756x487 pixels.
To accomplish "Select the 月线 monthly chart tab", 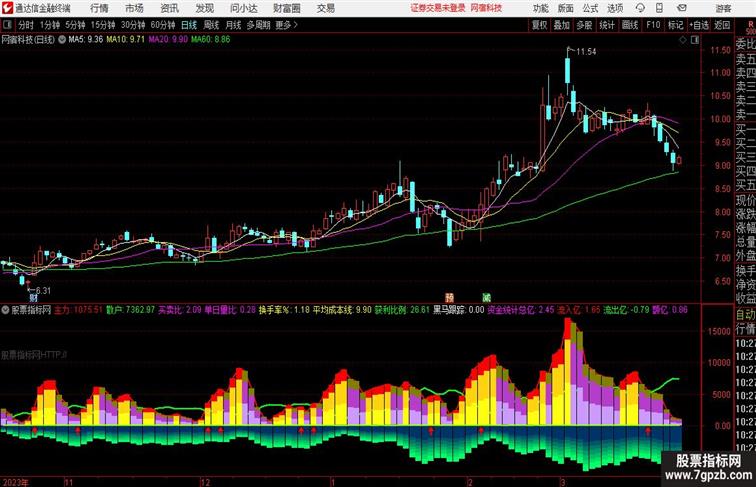I will point(233,25).
